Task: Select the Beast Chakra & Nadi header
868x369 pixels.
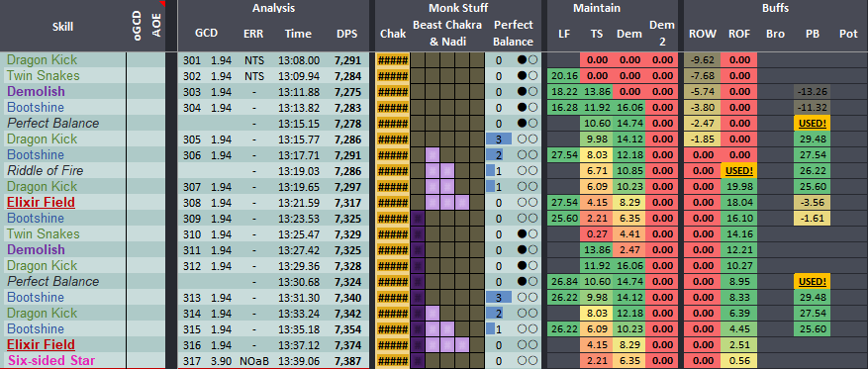Action: click(x=447, y=33)
